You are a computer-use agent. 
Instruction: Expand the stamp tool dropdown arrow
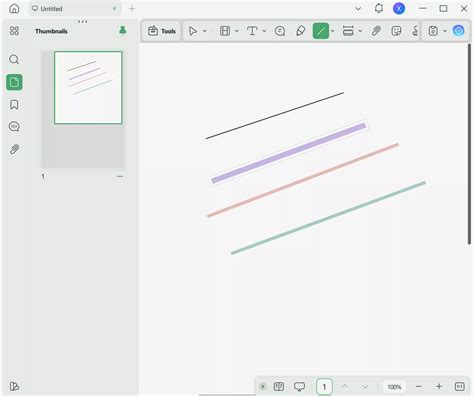click(x=360, y=31)
